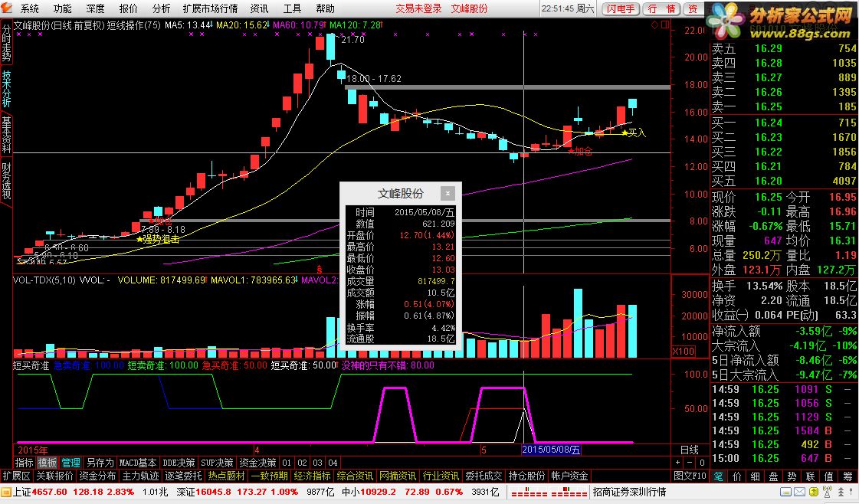Click the 日线 period selector

coord(689,450)
